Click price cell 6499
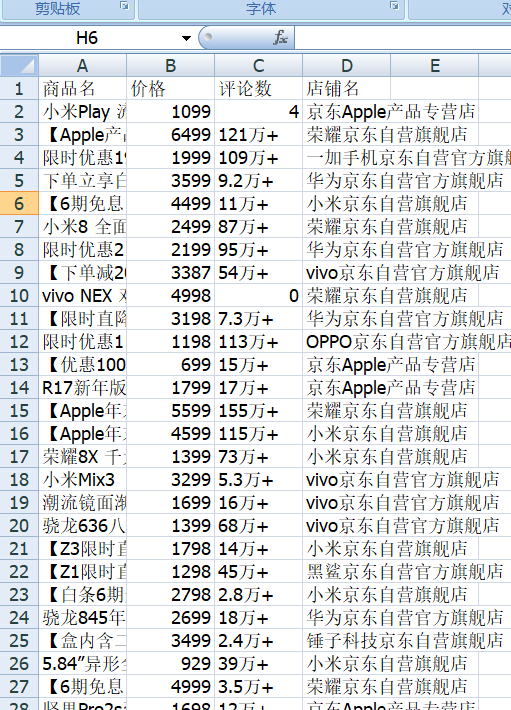 click(x=170, y=134)
